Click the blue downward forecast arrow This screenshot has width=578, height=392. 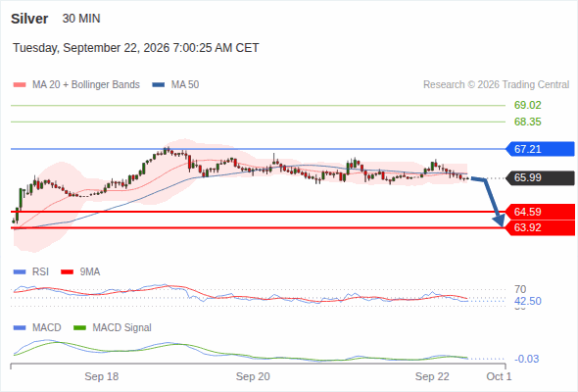pyautogui.click(x=489, y=201)
